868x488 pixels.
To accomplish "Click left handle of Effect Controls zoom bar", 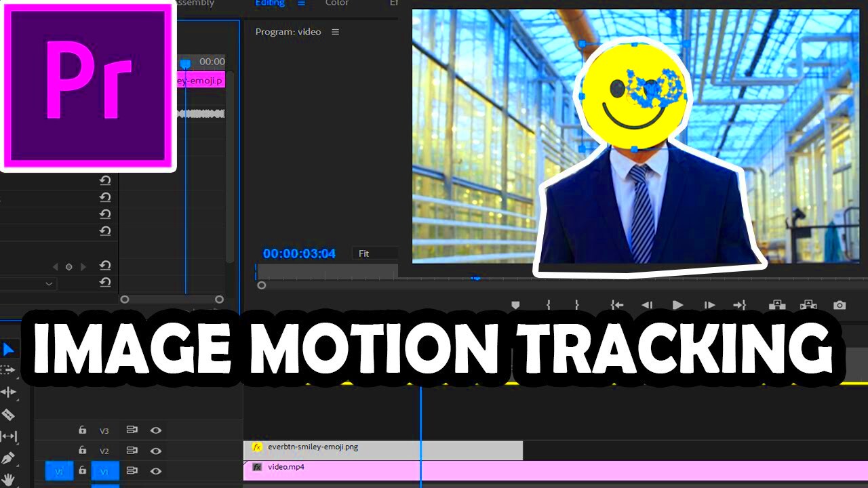I will point(124,299).
